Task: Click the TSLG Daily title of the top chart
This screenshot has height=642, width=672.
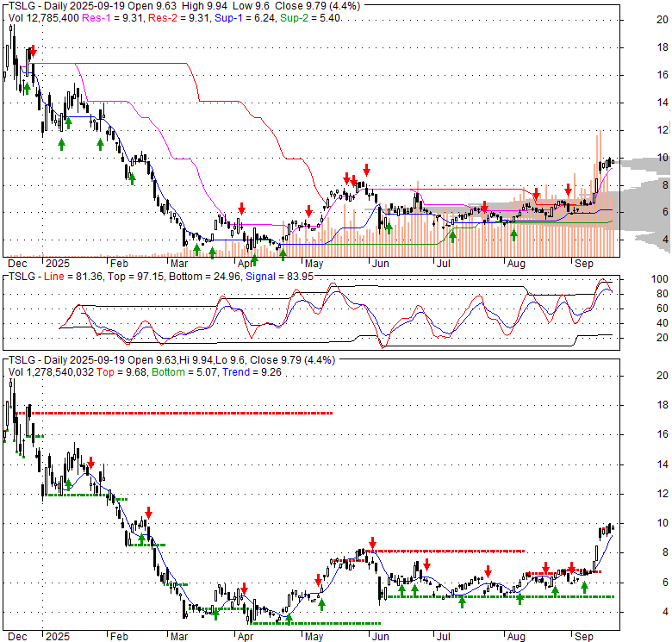Action: coord(184,6)
